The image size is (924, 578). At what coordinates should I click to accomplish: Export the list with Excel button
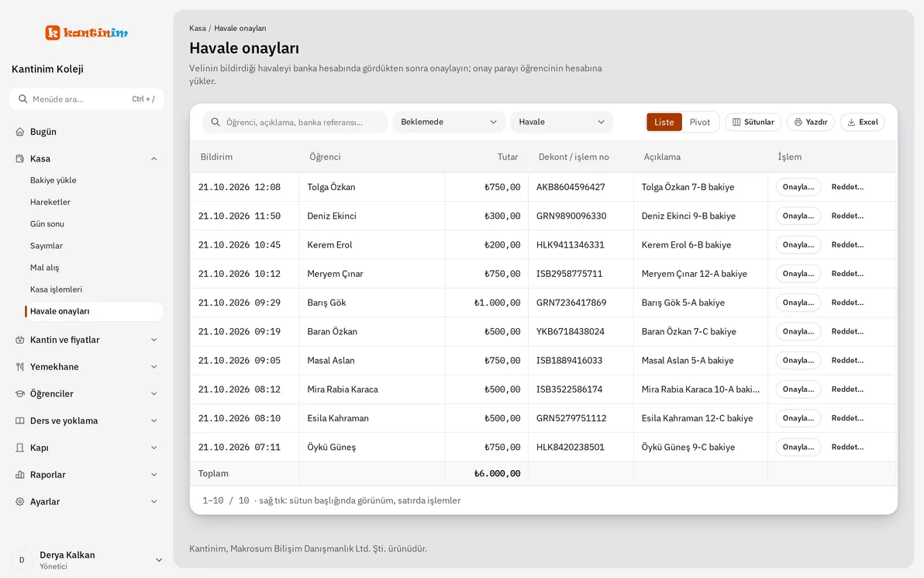[x=863, y=122]
